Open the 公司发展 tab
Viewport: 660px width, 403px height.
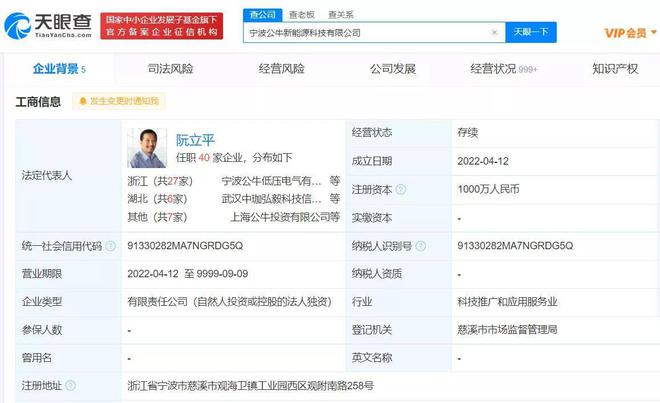[x=393, y=69]
